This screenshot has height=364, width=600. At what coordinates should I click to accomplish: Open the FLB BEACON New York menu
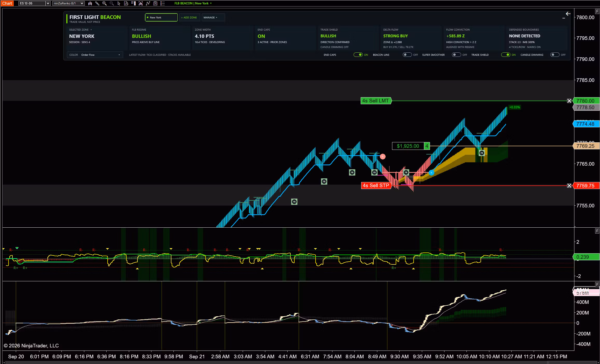[193, 3]
